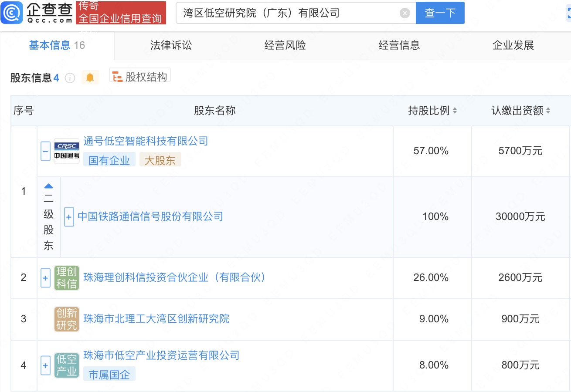
Task: Click the Qcc.com logo icon
Action: pos(12,13)
